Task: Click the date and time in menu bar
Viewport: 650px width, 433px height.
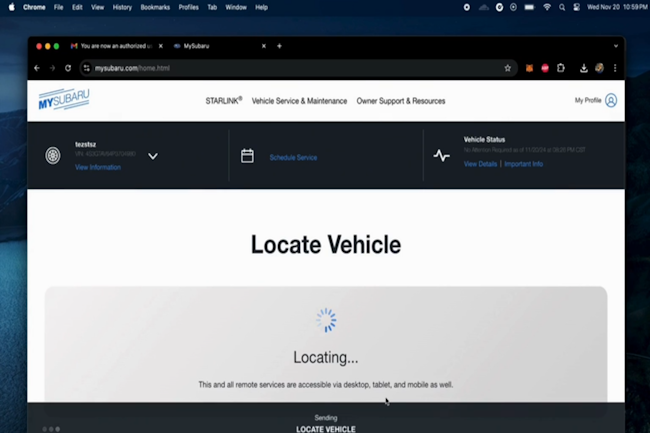Action: pos(617,7)
